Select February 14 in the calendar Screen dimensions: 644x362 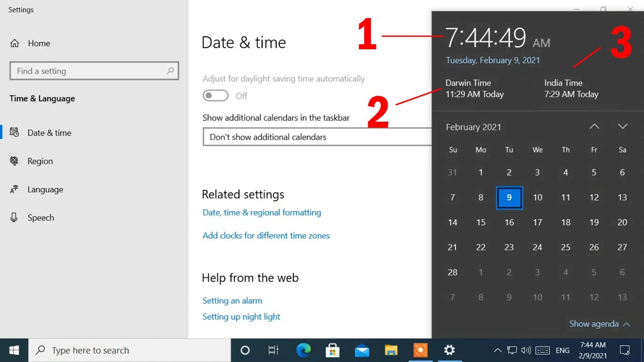click(x=452, y=222)
